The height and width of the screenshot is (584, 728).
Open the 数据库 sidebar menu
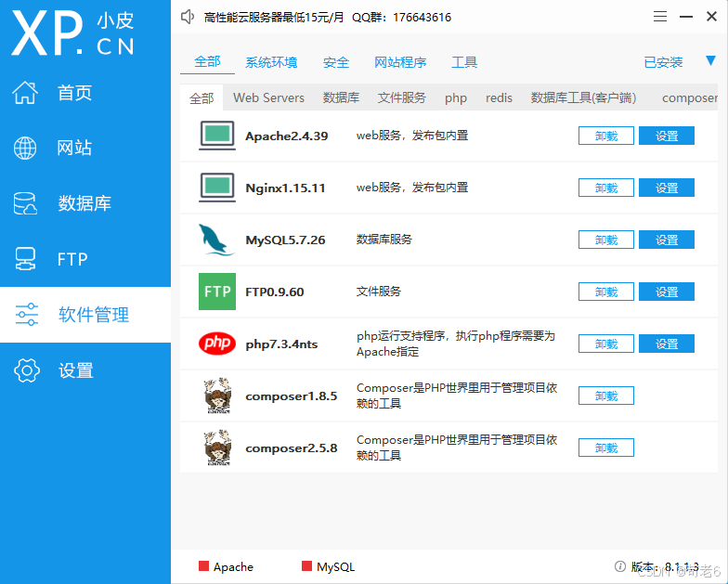point(84,203)
